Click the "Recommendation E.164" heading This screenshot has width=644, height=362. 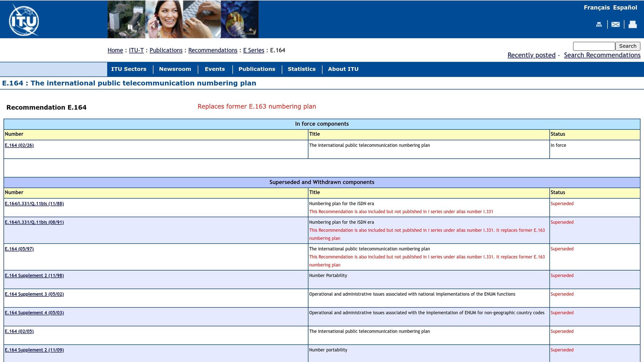pyautogui.click(x=46, y=107)
